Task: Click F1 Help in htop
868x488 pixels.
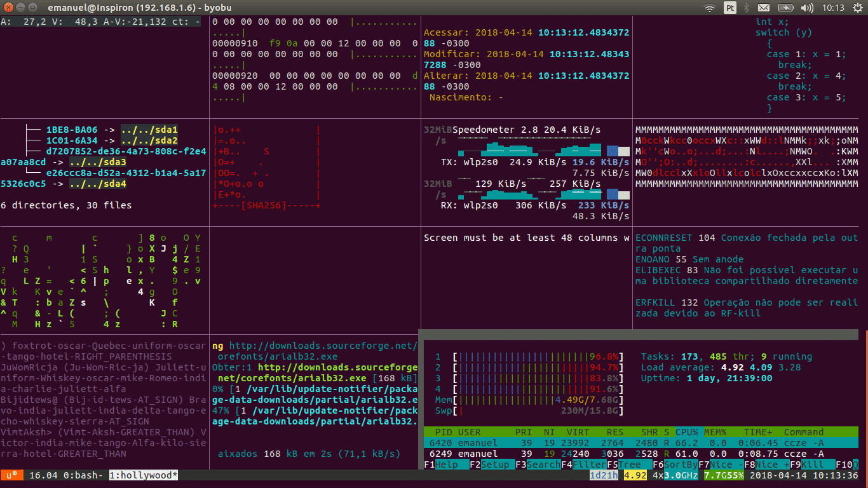Action: coord(446,464)
